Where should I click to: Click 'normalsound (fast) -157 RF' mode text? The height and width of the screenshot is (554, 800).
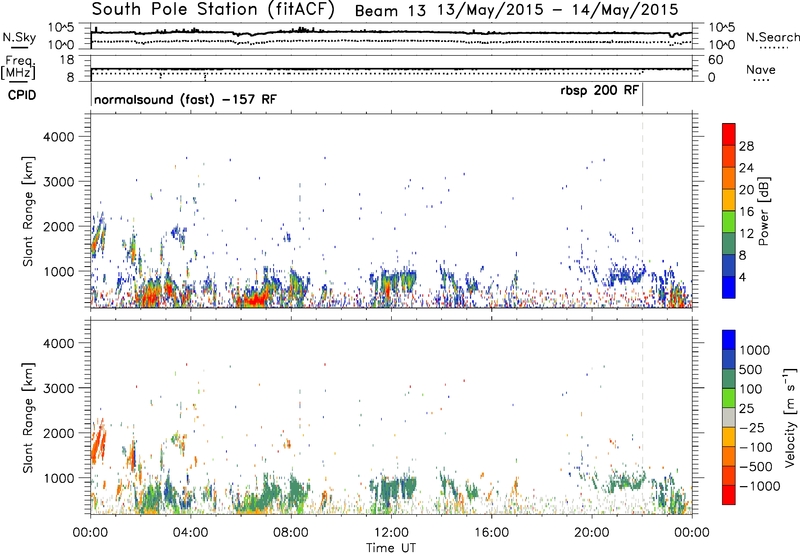185,99
